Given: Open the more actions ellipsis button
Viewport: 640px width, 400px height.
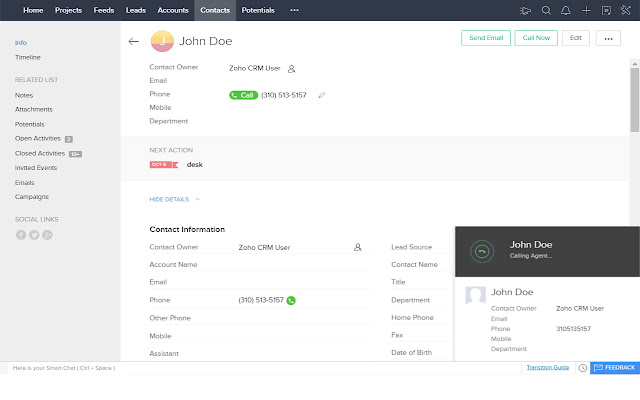Looking at the screenshot, I should pyautogui.click(x=608, y=38).
